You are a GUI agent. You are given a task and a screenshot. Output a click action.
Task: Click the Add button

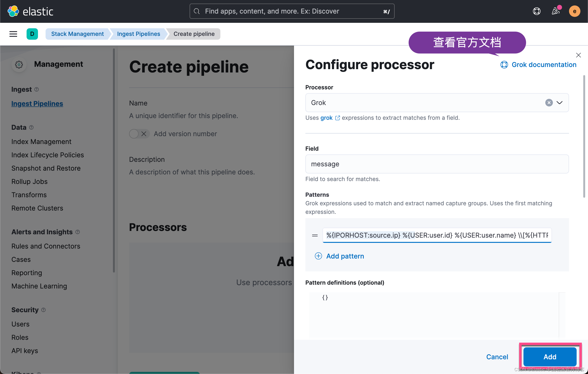tap(550, 357)
